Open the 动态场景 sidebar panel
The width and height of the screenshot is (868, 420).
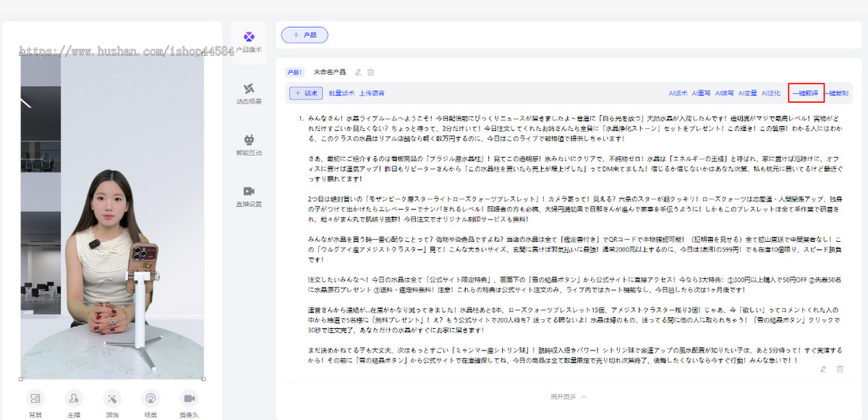[249, 94]
